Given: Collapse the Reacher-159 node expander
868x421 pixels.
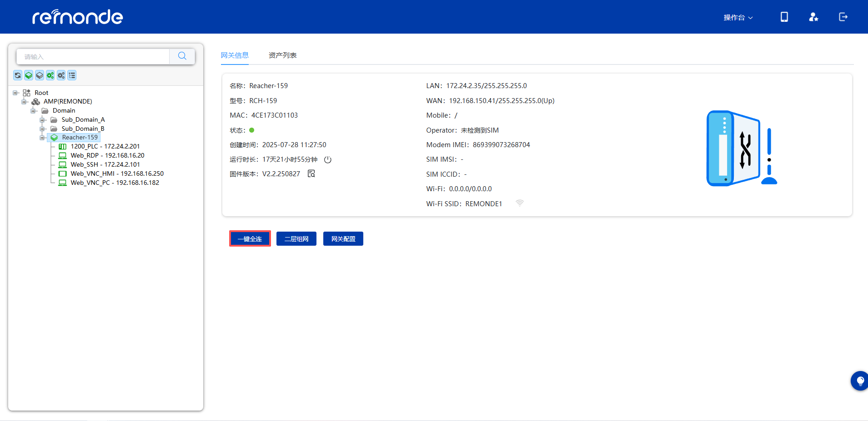Looking at the screenshot, I should [42, 138].
